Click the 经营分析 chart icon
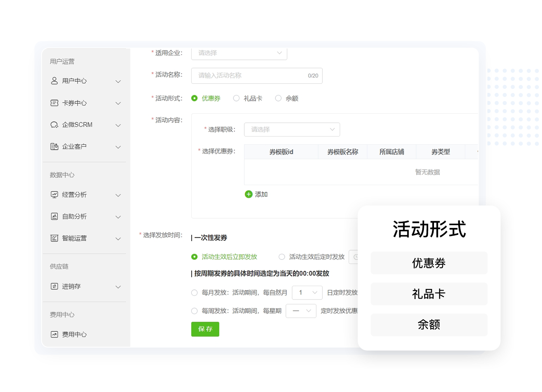Viewport: 542px width, 392px height. [54, 195]
